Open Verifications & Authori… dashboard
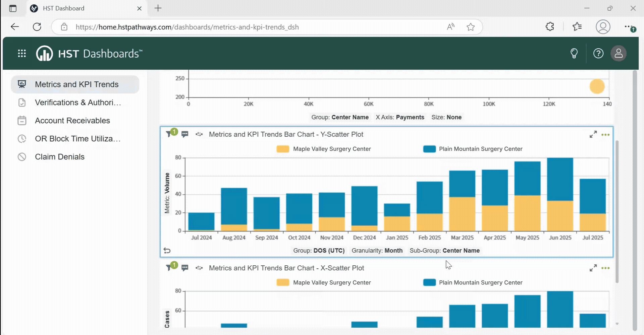644x335 pixels. (x=75, y=103)
